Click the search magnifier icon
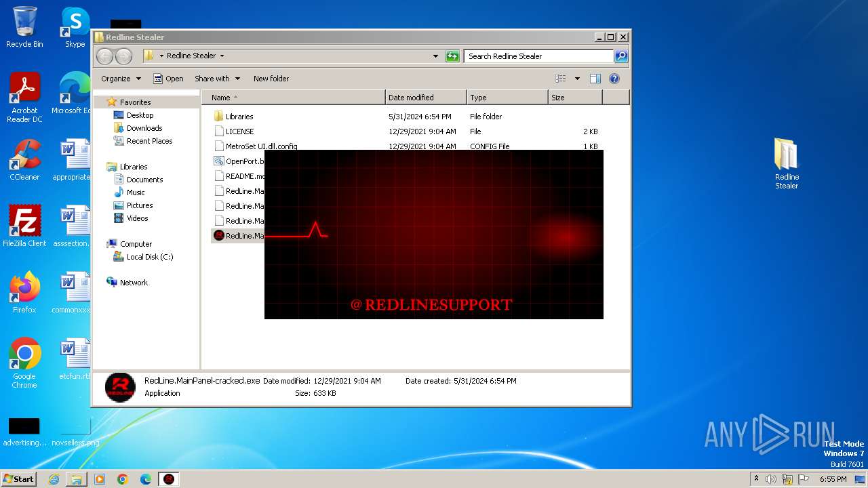868x488 pixels. [620, 56]
